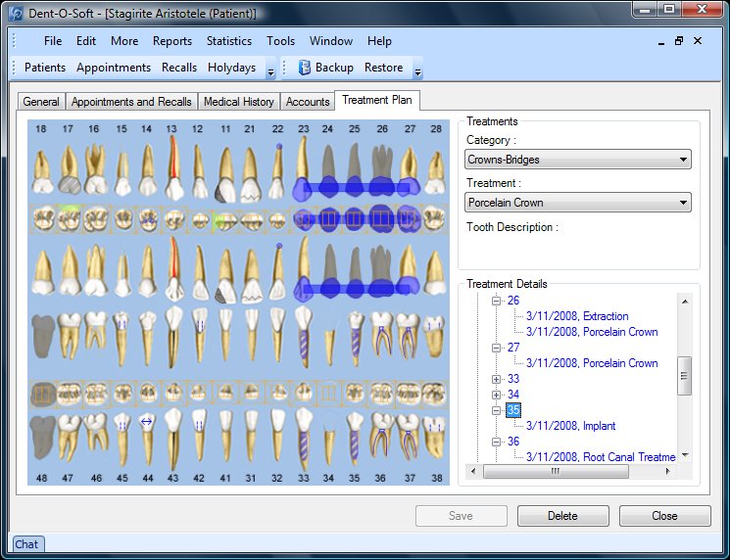Viewport: 730px width, 560px height.
Task: Open toolbar overflow arrow next to Restore
Action: click(417, 72)
